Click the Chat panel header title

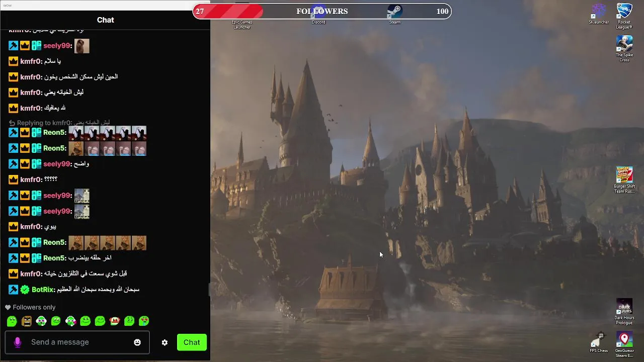[105, 20]
